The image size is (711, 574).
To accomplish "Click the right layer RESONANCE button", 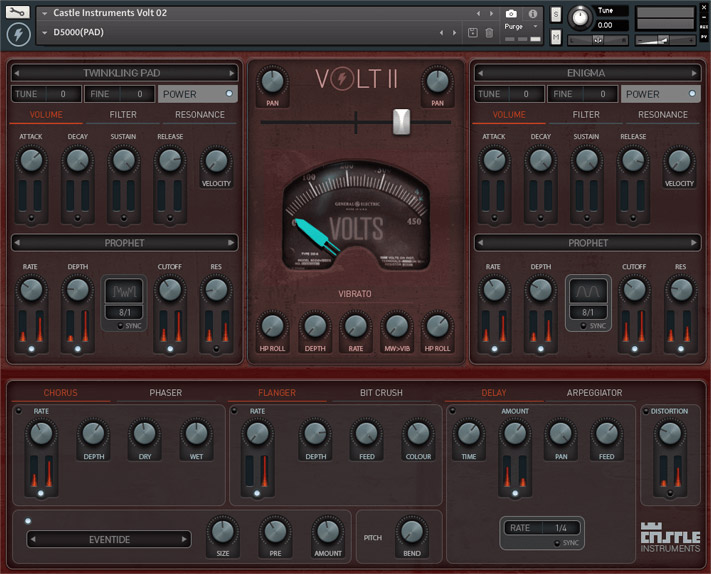I will [663, 115].
